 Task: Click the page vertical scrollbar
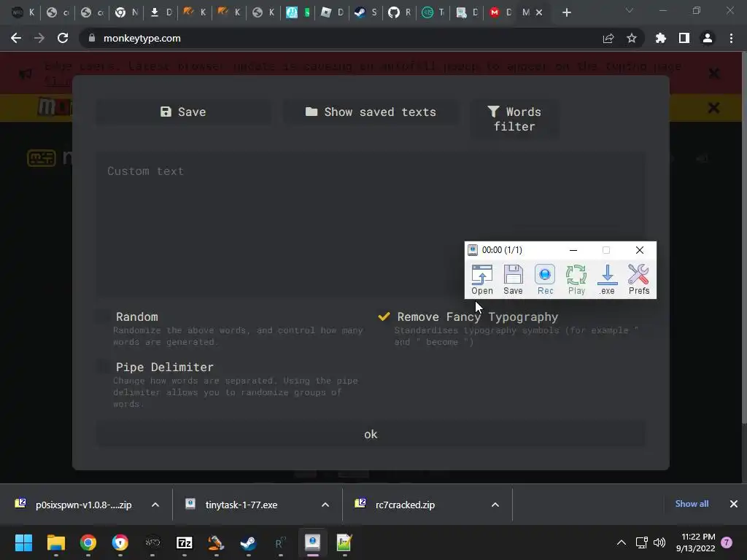tap(744, 238)
